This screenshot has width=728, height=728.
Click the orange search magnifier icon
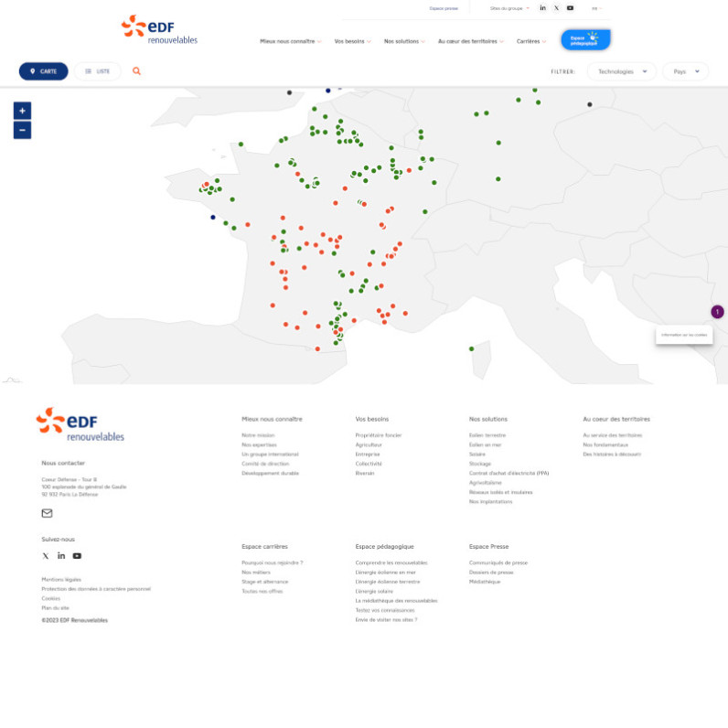pos(136,71)
